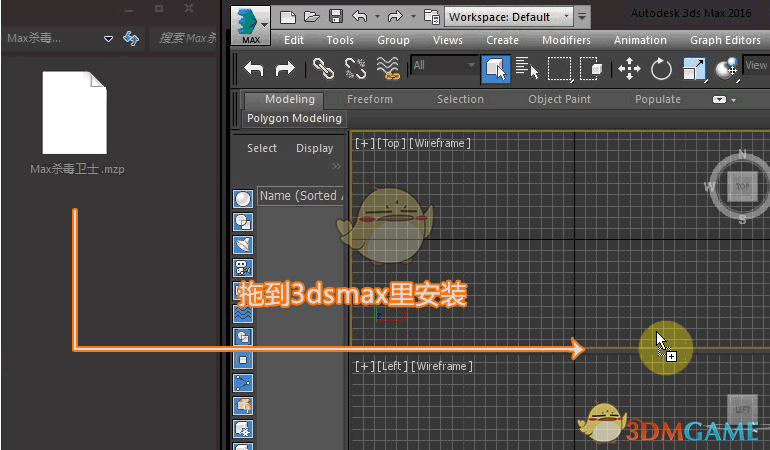The width and height of the screenshot is (770, 450).
Task: Expand the Scene Explorer toolbar chevron
Action: click(x=336, y=167)
